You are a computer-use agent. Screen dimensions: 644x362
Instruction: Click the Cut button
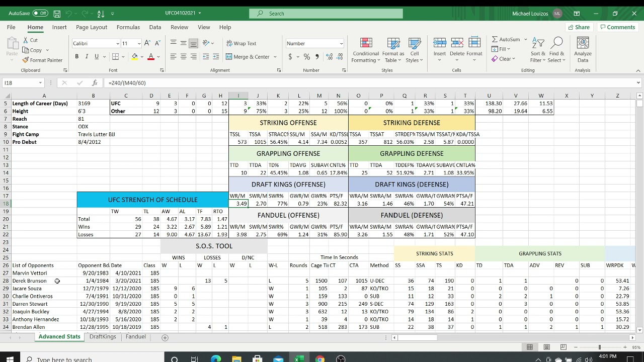[30, 40]
